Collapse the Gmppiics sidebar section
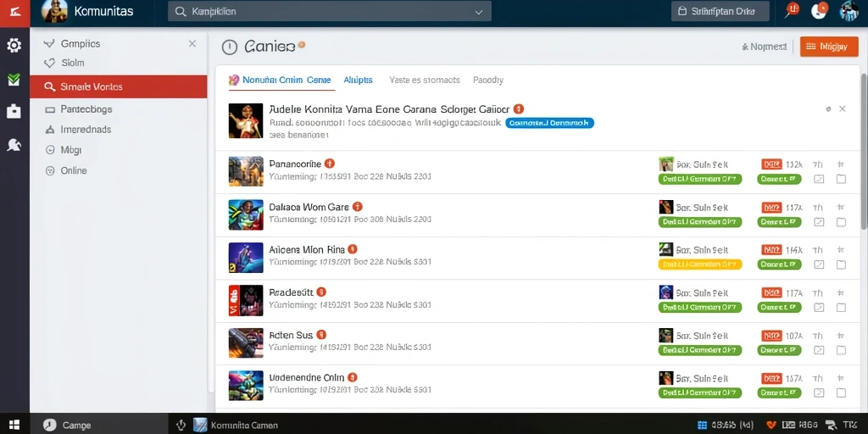Viewport: 868px width, 434px height. point(192,43)
